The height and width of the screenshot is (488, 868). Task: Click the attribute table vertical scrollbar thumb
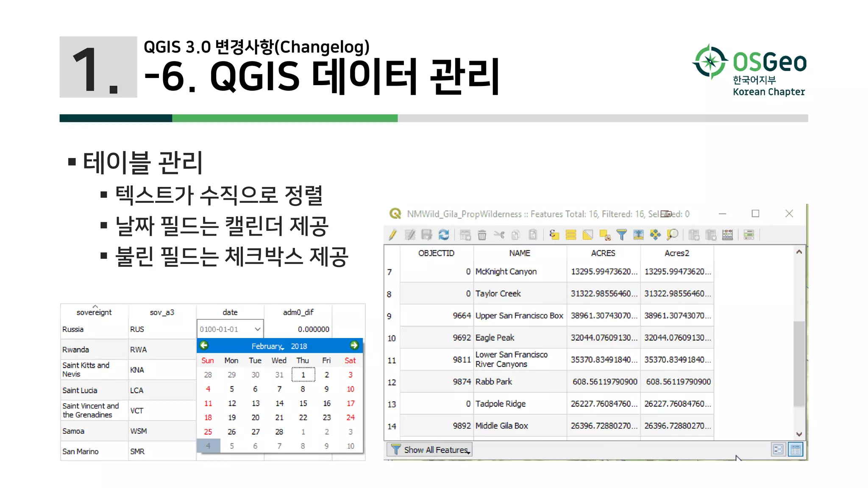coord(799,364)
